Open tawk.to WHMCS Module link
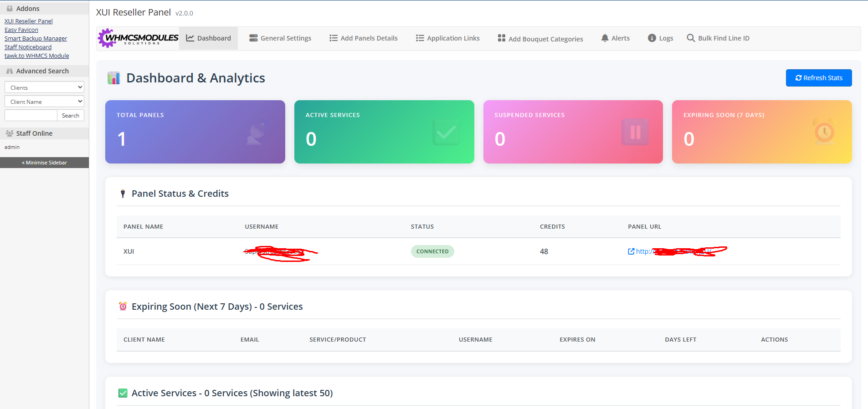The height and width of the screenshot is (409, 868). coord(37,56)
